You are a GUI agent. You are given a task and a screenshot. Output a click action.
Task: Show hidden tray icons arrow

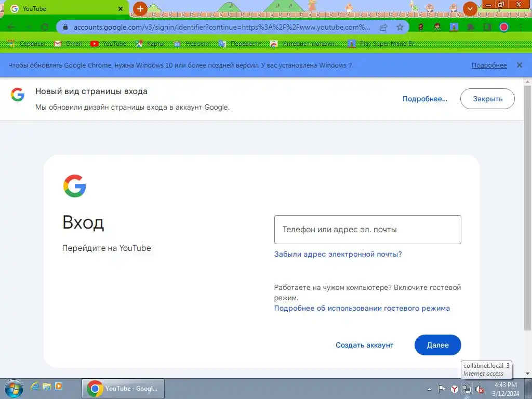coord(429,389)
